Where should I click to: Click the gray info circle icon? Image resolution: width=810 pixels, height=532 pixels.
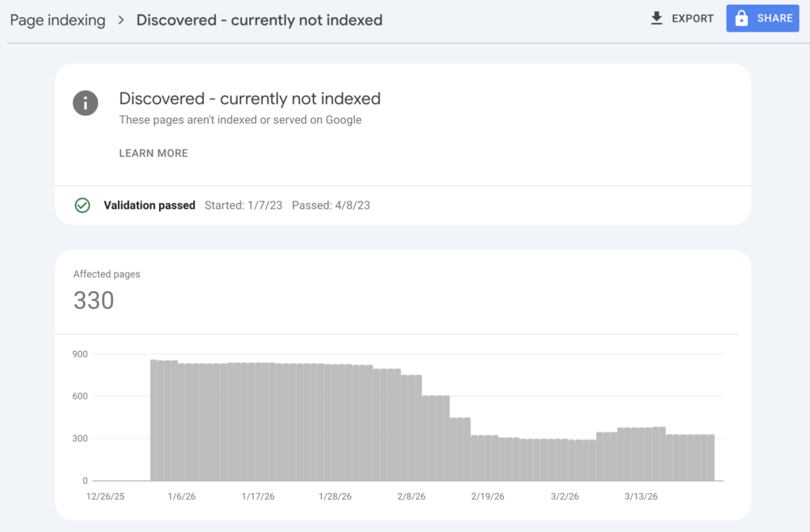pyautogui.click(x=85, y=103)
